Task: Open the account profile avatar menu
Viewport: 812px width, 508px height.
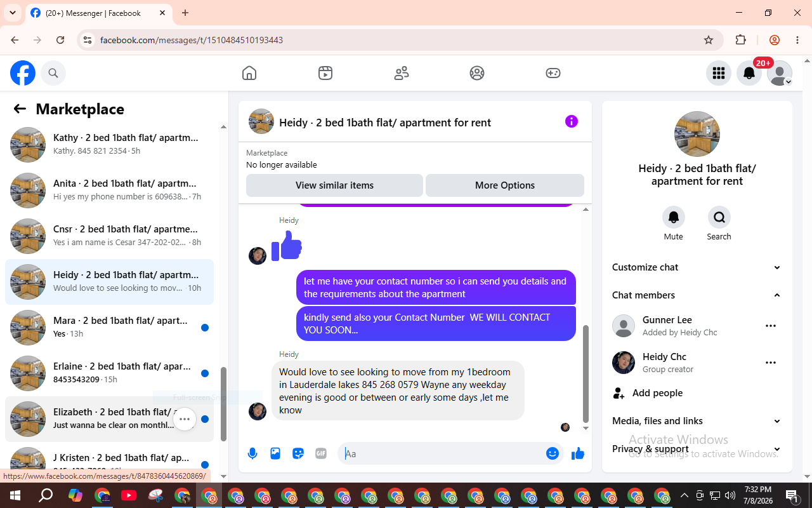Action: click(x=780, y=73)
